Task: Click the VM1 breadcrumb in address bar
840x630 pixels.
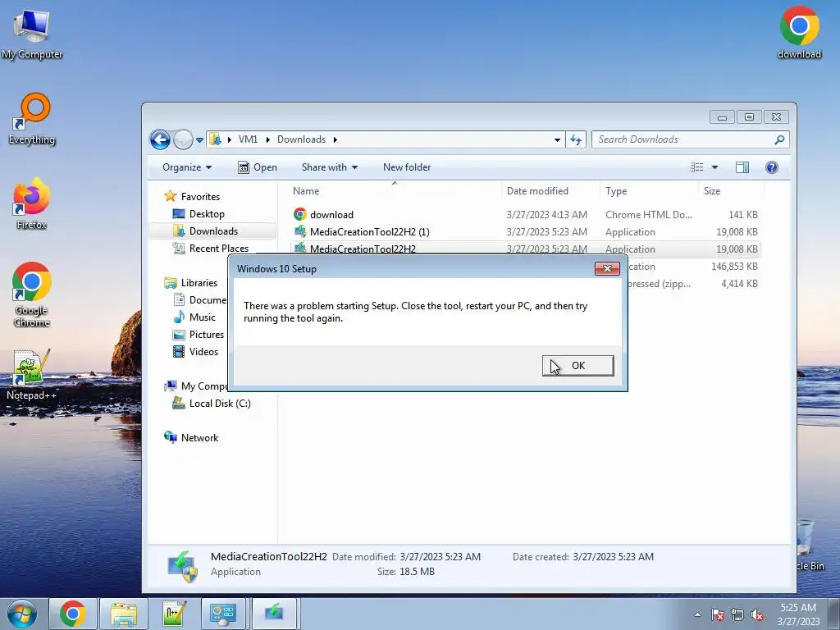Action: [248, 139]
